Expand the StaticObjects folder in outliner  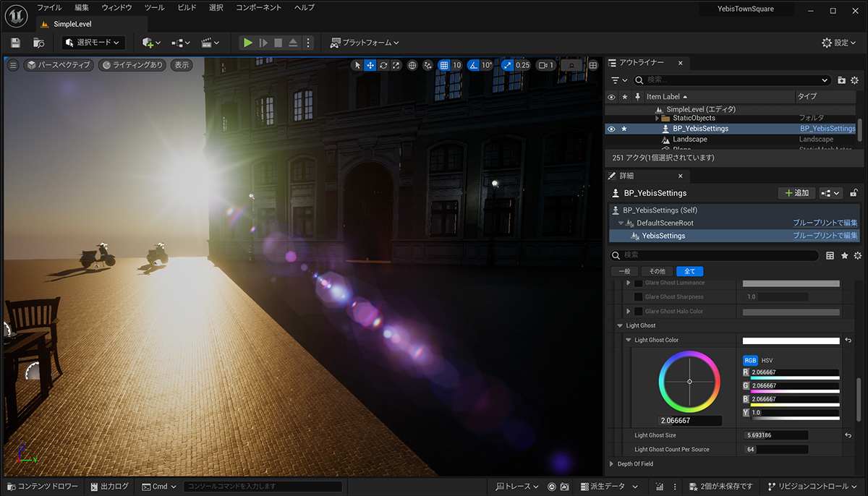click(657, 118)
